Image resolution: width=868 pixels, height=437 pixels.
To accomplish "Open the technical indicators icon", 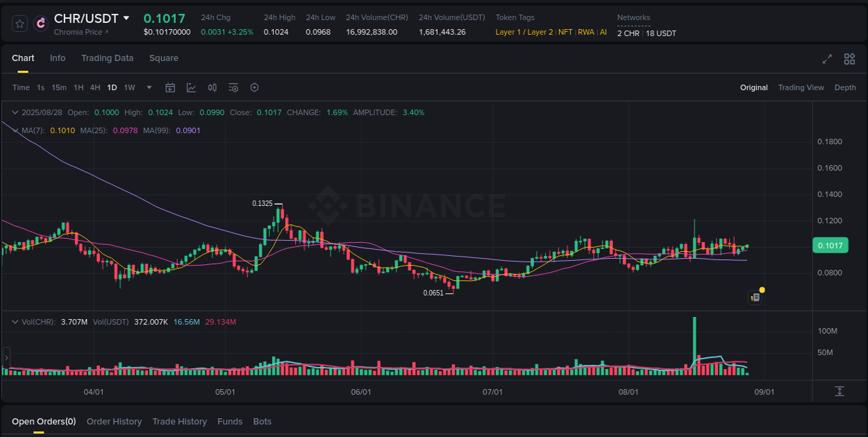I will click(212, 87).
